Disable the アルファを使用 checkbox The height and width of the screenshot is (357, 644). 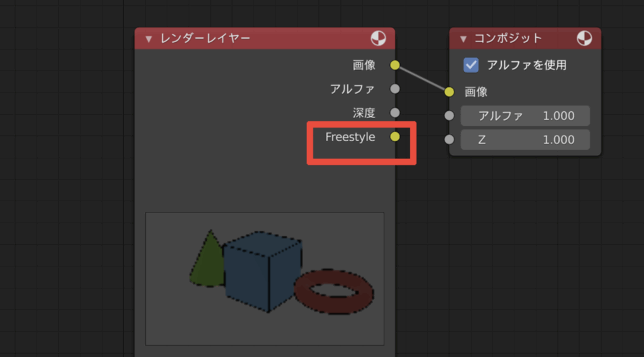(x=470, y=65)
